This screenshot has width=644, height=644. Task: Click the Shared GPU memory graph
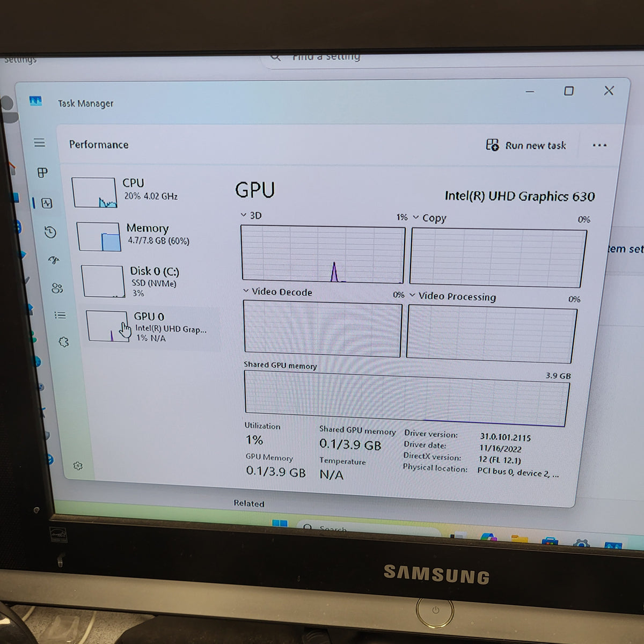click(406, 398)
